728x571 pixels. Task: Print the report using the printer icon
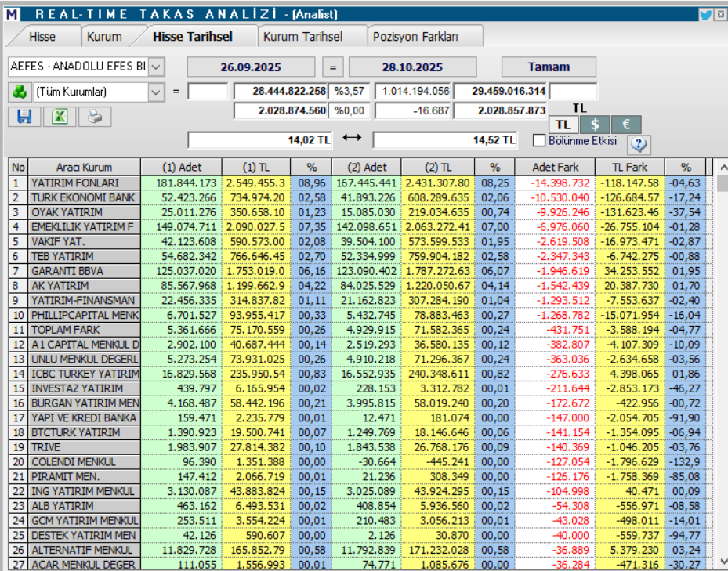pos(94,117)
